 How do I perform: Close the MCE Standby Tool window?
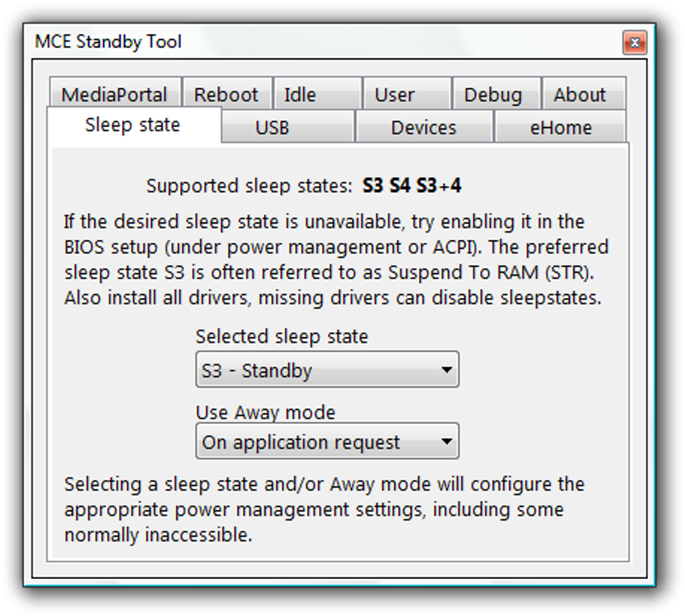point(635,42)
